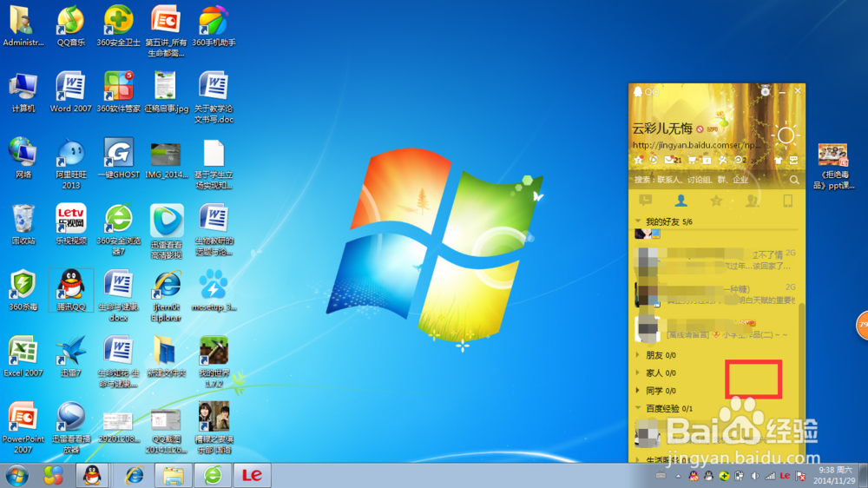Select 360软件管家 desktop icon
This screenshot has width=868, height=488.
[x=118, y=92]
